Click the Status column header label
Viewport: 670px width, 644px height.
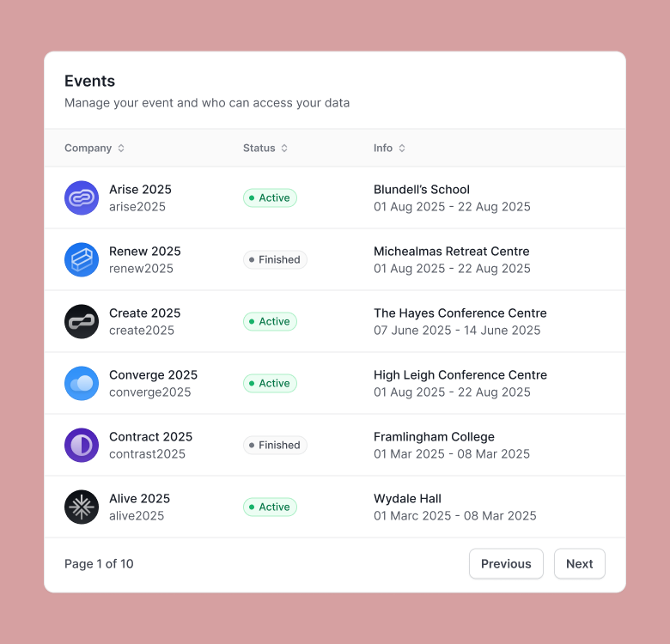[x=259, y=148]
